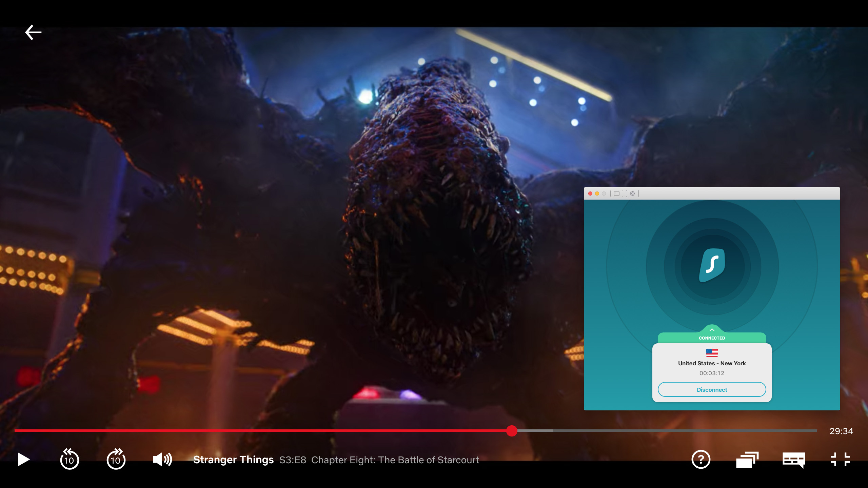868x488 pixels.
Task: Close the Surfshark window
Action: pos(590,194)
